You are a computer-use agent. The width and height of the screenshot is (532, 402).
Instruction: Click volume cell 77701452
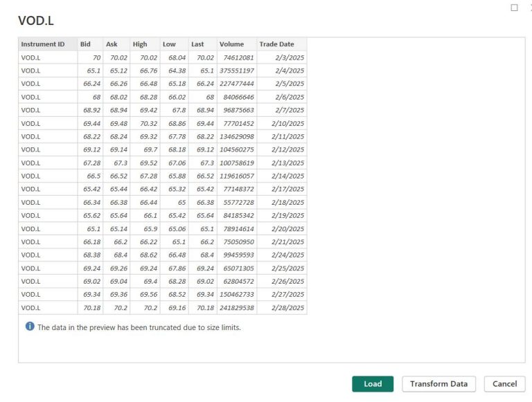pos(237,123)
